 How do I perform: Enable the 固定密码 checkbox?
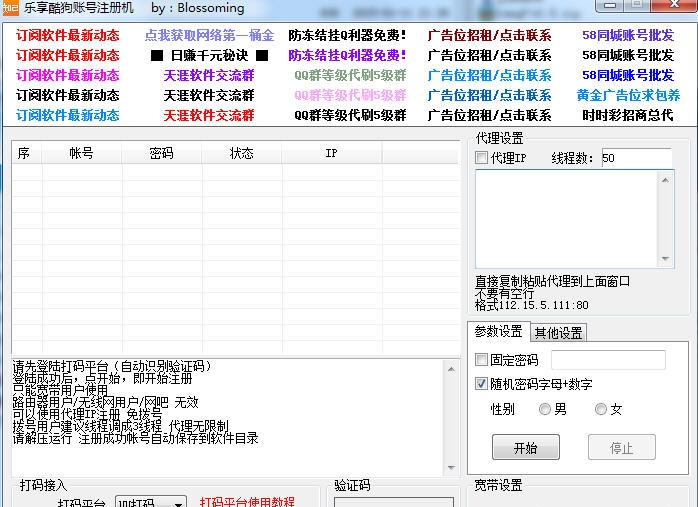point(481,360)
